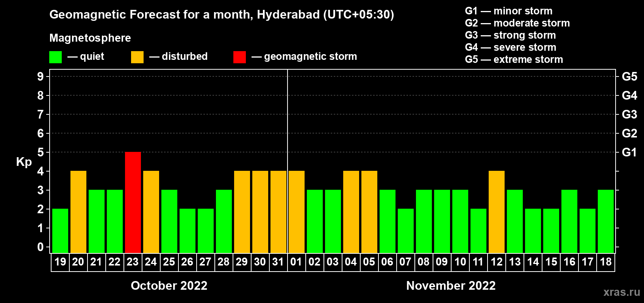Click the Magnetosphere heading

pos(90,38)
